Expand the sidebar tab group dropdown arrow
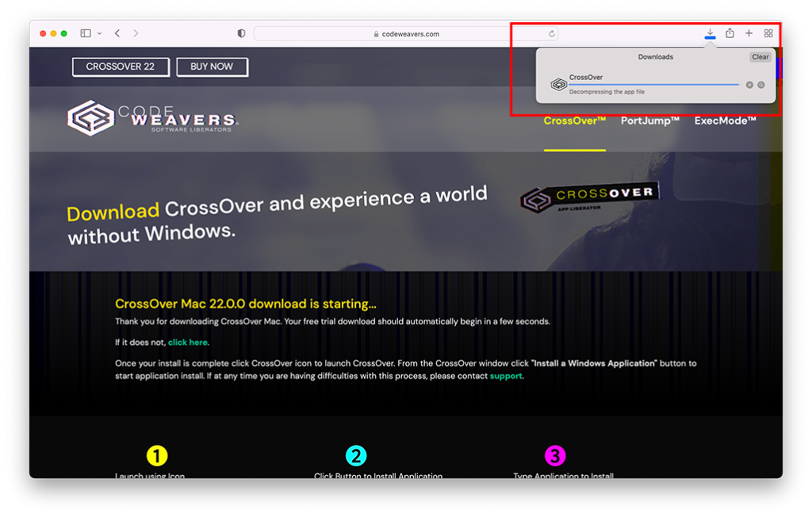Screen dimensions: 812x517 (x=99, y=33)
